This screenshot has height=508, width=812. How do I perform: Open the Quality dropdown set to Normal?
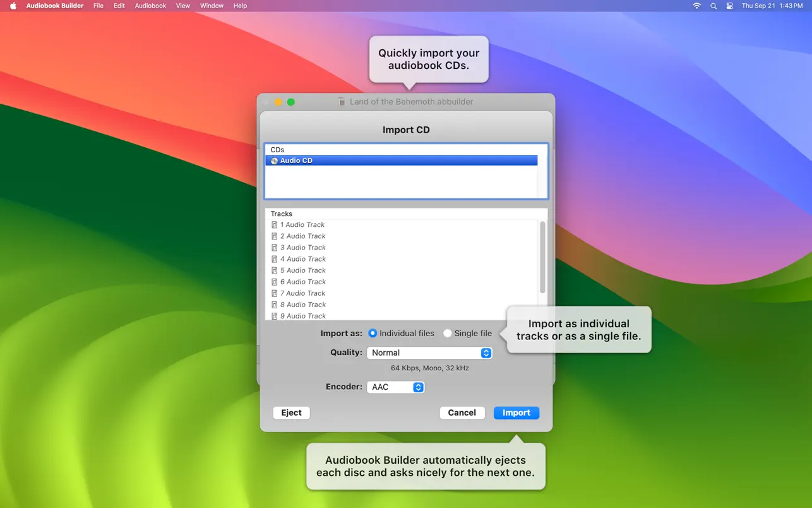tap(429, 353)
